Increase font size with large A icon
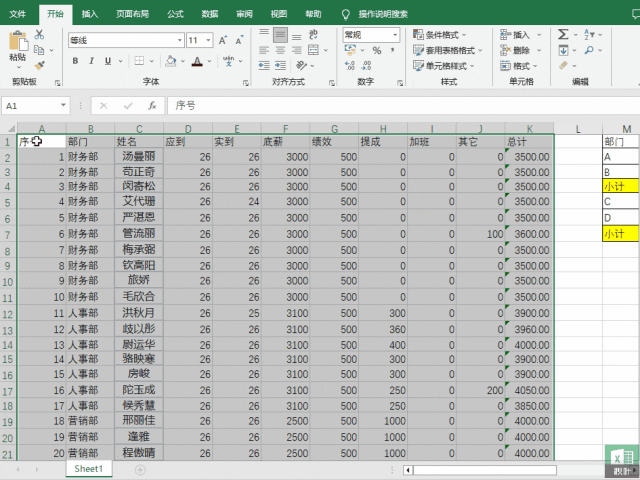Image resolution: width=640 pixels, height=480 pixels. pos(223,40)
